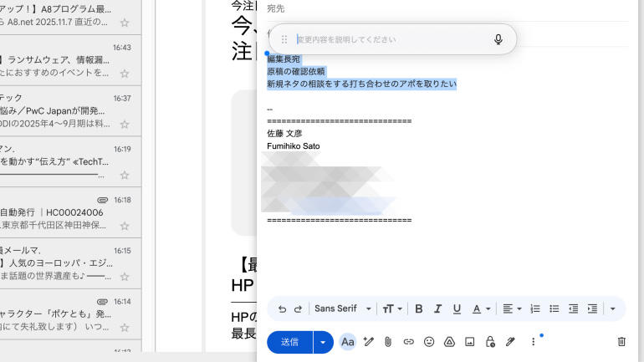Toggle bold formatting
Screen dimensions: 644x362
(x=418, y=308)
